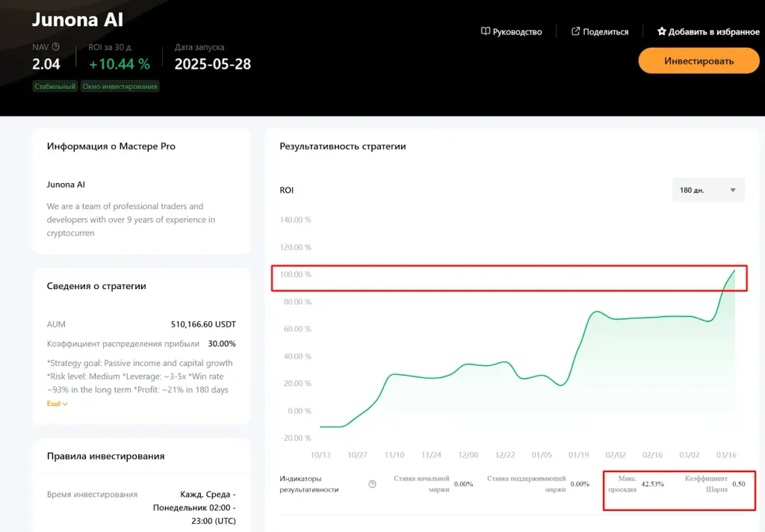Click the ROI line chart peak near 03/16
The image size is (765, 532).
734,270
